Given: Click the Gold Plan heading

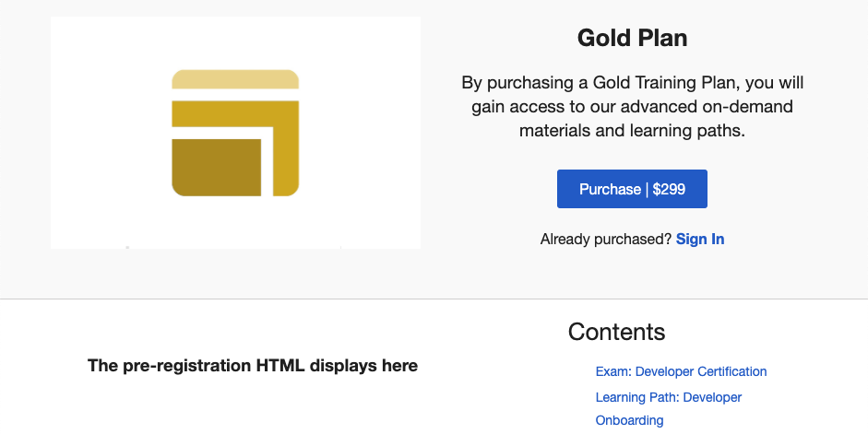Looking at the screenshot, I should coord(632,38).
